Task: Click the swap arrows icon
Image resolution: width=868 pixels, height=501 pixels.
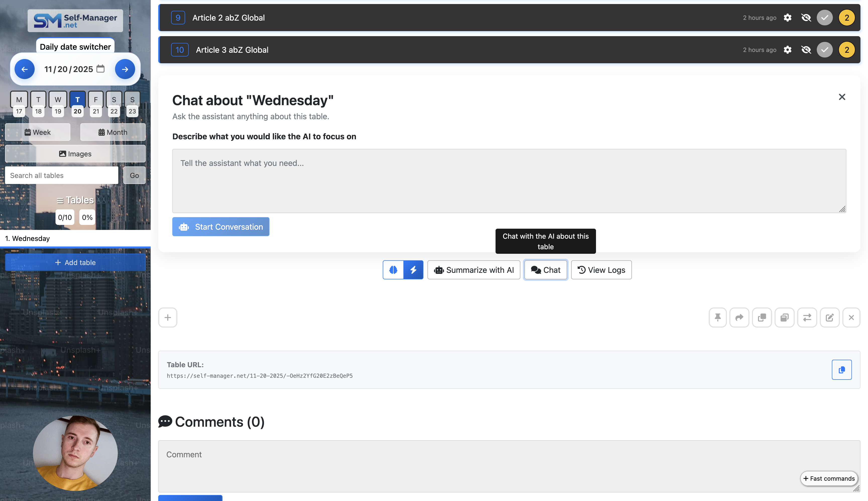Action: tap(807, 317)
